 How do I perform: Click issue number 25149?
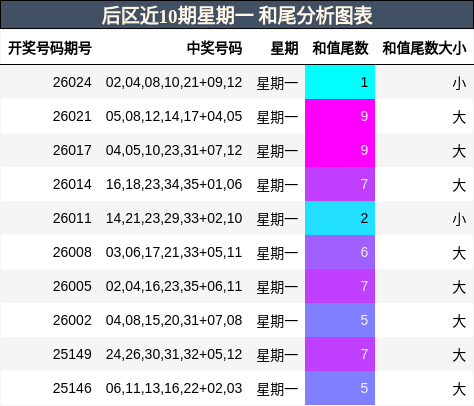pyautogui.click(x=72, y=354)
